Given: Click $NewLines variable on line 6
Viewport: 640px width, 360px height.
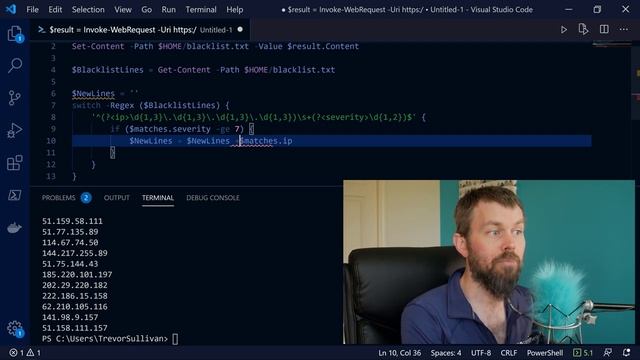Looking at the screenshot, I should (93, 93).
